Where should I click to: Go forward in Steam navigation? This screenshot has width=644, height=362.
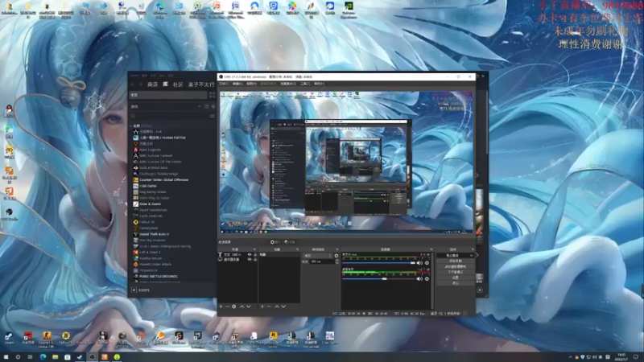click(x=140, y=84)
